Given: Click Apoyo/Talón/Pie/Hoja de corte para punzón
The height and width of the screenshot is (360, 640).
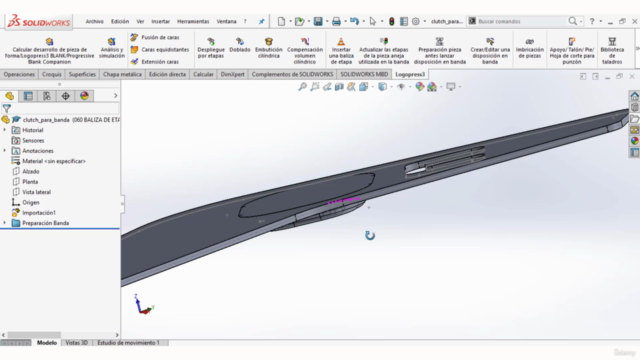Looking at the screenshot, I should pos(571,51).
